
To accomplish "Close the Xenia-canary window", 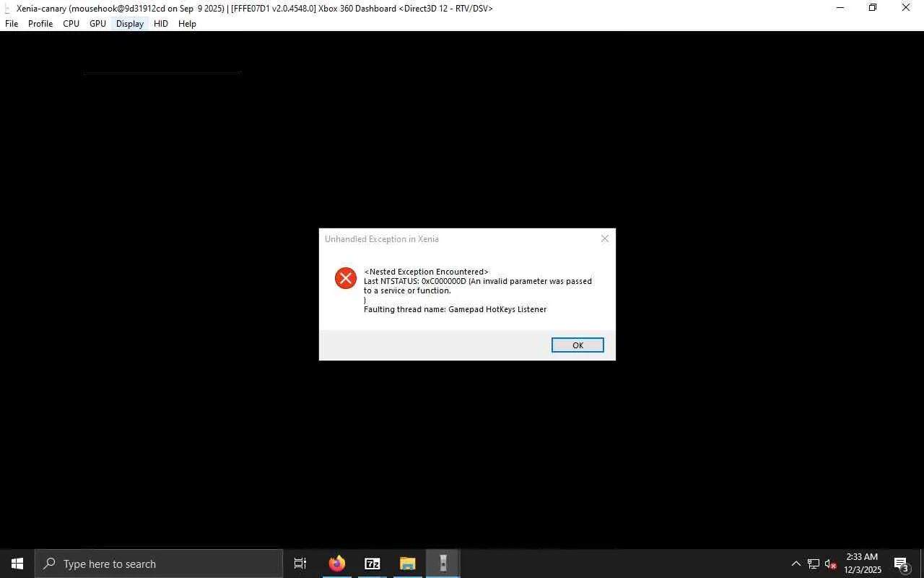I will coord(906,8).
